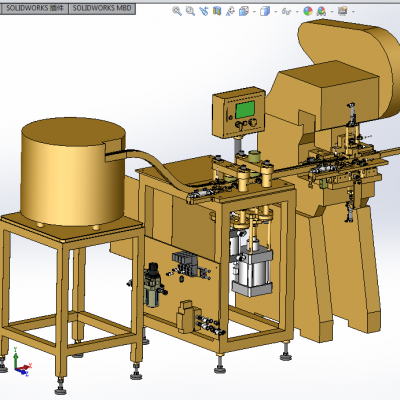Switch to the SOLIDWORKS MBD tab
This screenshot has height=400, width=400.
(102, 8)
